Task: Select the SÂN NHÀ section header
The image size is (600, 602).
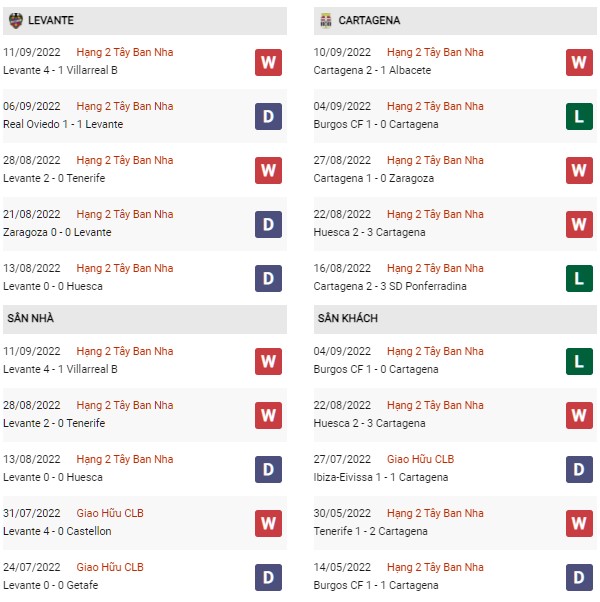Action: (145, 318)
